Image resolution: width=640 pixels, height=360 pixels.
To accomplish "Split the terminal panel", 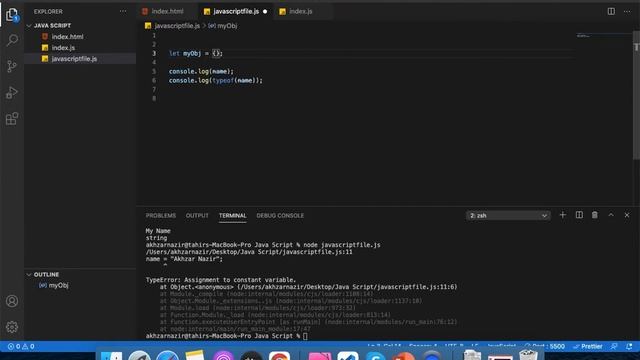I will point(579,215).
